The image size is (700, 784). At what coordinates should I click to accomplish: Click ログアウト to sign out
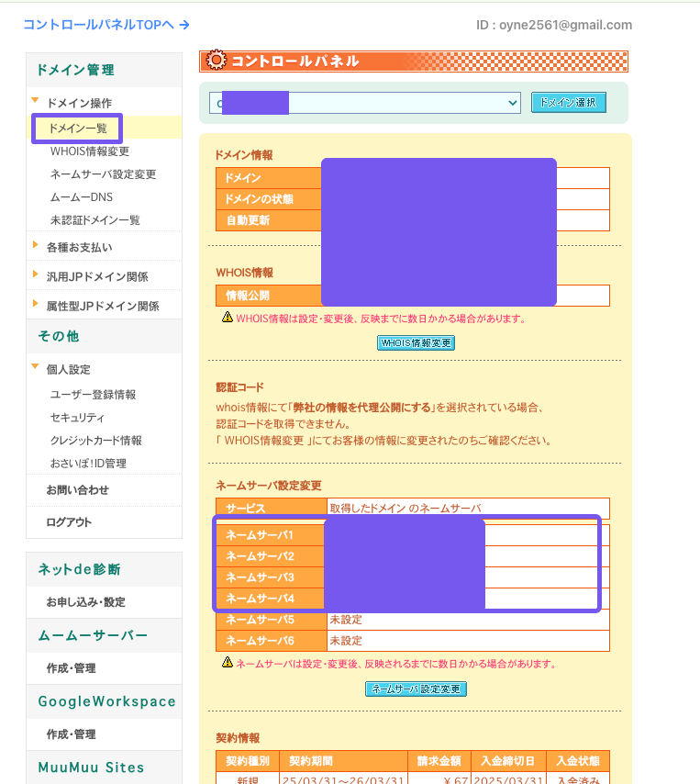click(x=69, y=523)
